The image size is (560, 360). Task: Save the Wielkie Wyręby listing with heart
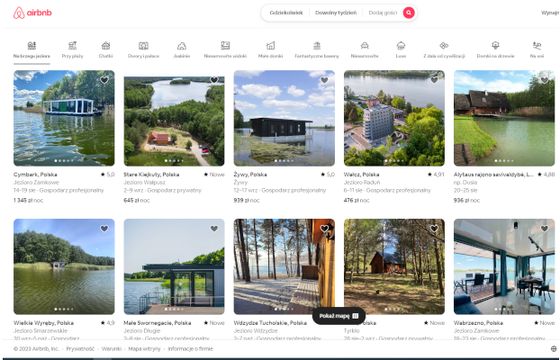(104, 229)
